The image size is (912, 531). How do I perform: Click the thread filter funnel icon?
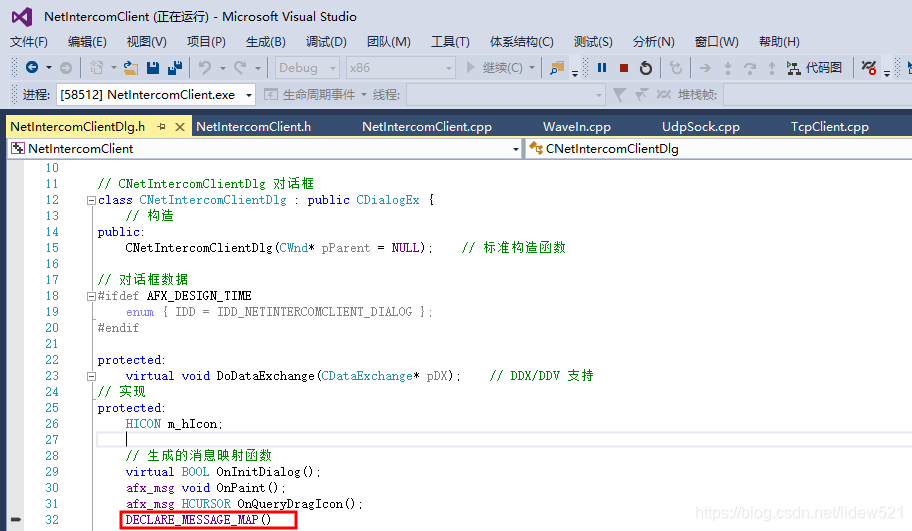[x=619, y=95]
